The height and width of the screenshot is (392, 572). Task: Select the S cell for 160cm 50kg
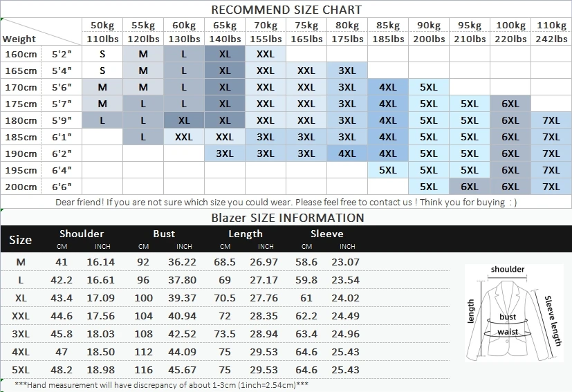point(102,55)
